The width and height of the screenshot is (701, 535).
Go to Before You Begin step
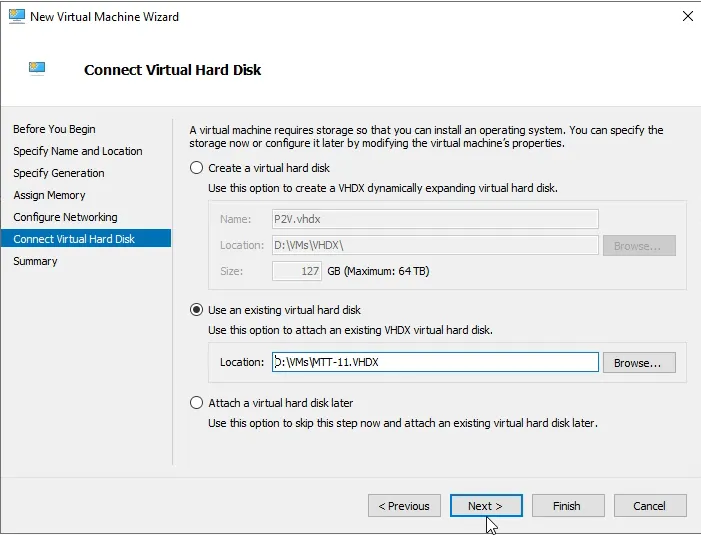54,129
